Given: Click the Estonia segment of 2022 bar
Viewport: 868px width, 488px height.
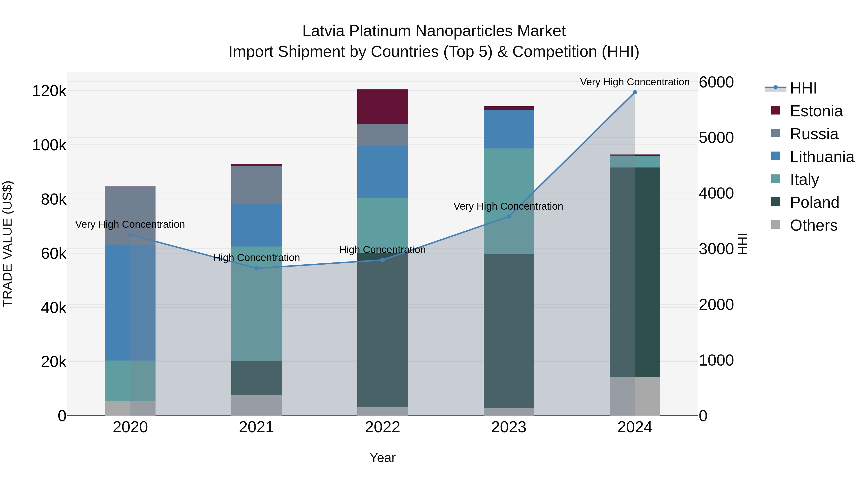Looking at the screenshot, I should [x=382, y=107].
